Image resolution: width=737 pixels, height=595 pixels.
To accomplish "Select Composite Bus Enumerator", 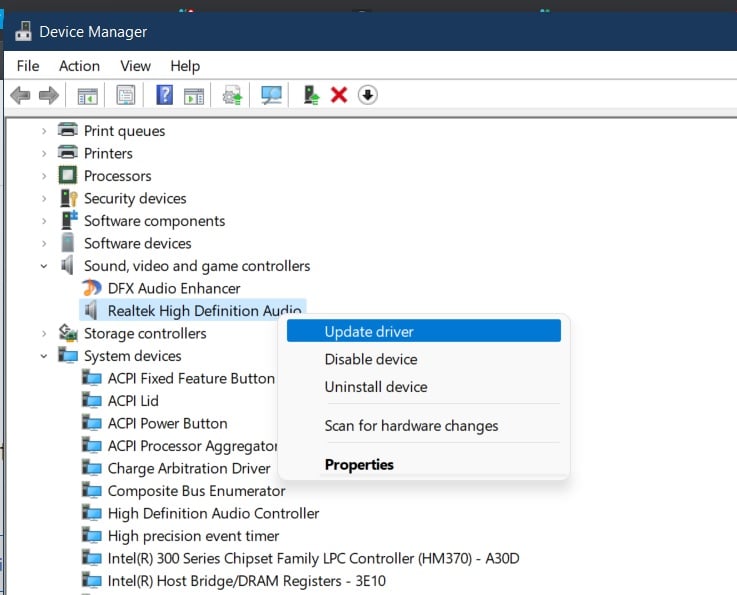I will pos(196,491).
